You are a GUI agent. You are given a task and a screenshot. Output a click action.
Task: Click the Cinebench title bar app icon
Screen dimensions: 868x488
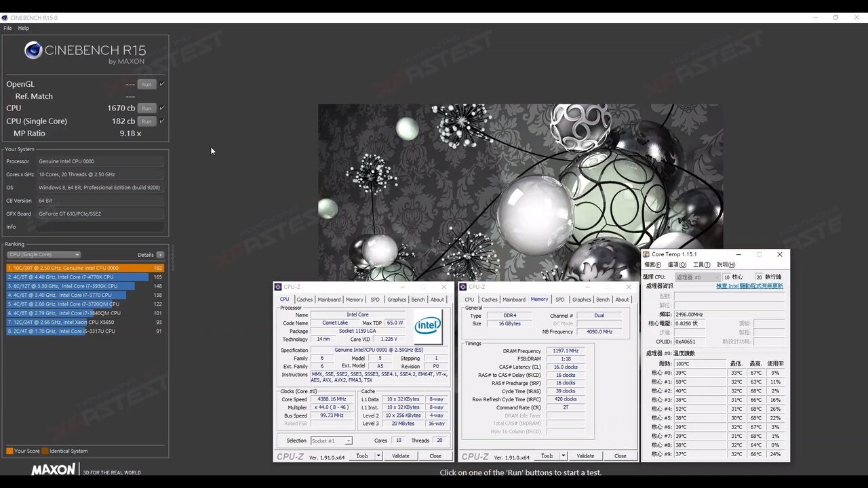(x=4, y=18)
